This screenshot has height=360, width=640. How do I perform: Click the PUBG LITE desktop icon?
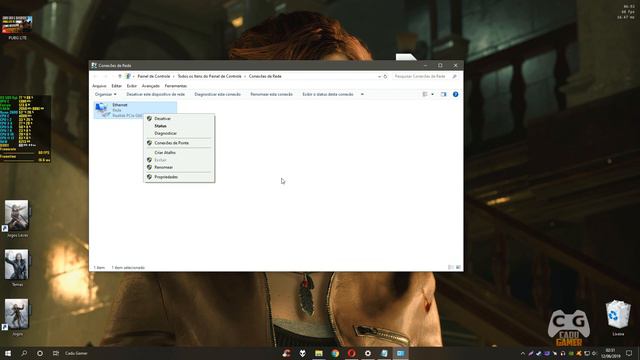pyautogui.click(x=17, y=28)
